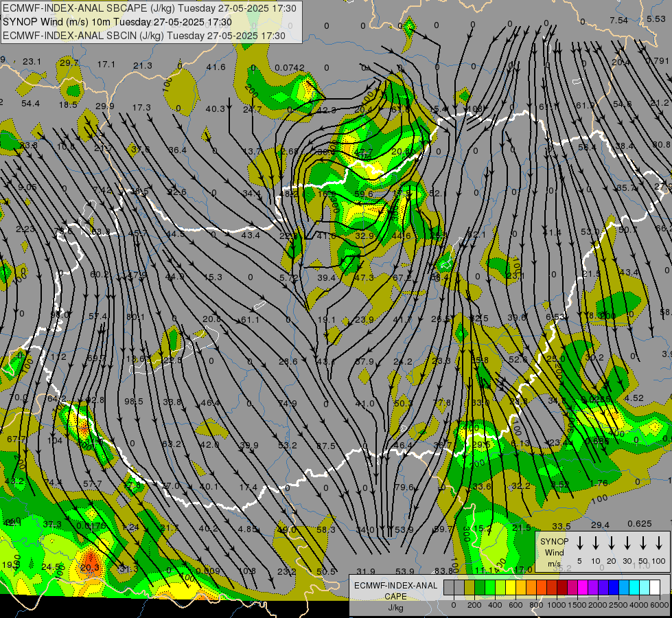Click the 'ECMWF-INDEX-ANAL' label in the CAPE legend
The image size is (672, 618).
point(396,586)
